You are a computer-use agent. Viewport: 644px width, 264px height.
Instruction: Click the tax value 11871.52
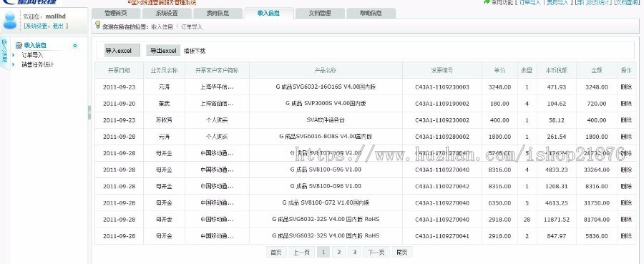(557, 219)
